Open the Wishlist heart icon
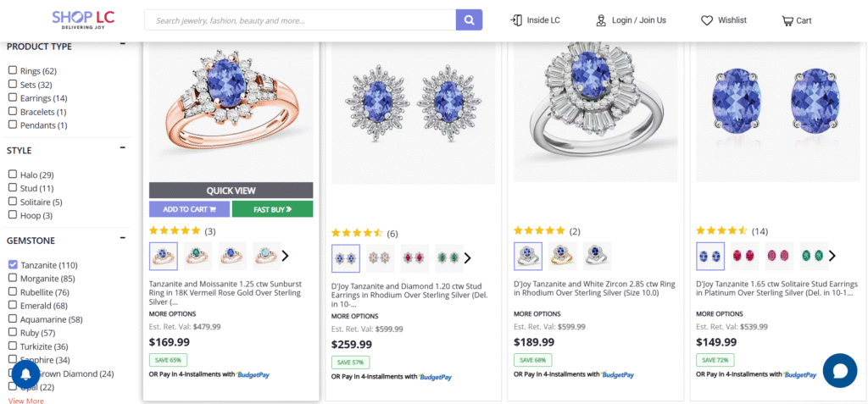The height and width of the screenshot is (404, 868). pyautogui.click(x=707, y=20)
